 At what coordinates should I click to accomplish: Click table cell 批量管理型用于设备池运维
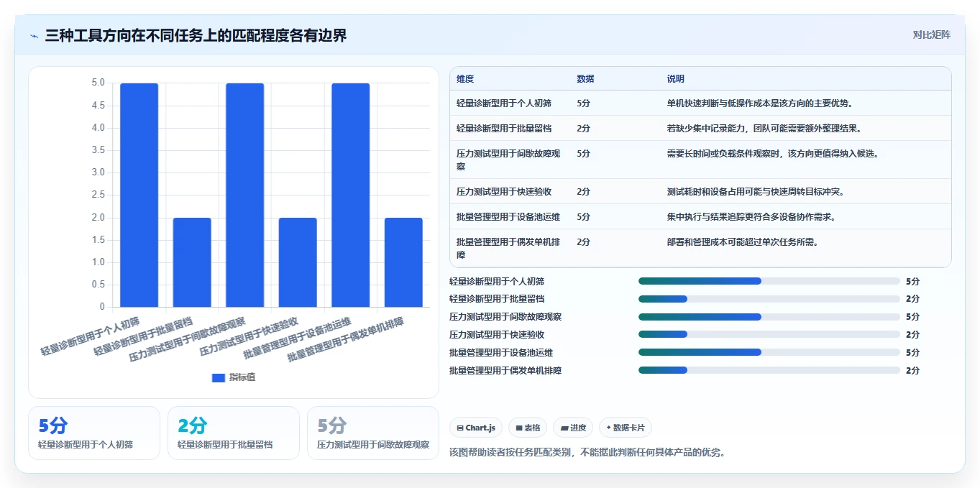click(508, 217)
